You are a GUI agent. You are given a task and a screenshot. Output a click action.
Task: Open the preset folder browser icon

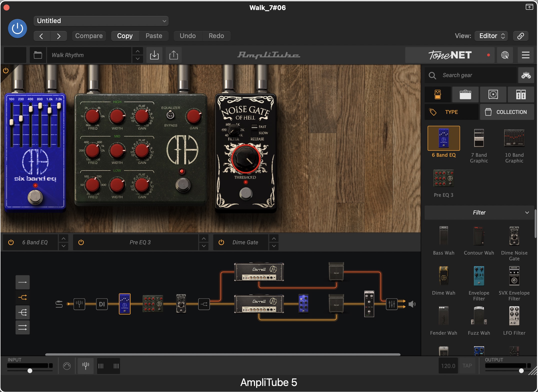coord(38,55)
